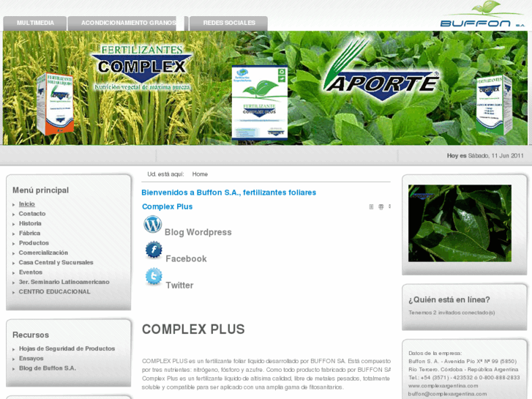This screenshot has width=532, height=399.
Task: Open the MULTIMEDIA tab
Action: pyautogui.click(x=35, y=23)
